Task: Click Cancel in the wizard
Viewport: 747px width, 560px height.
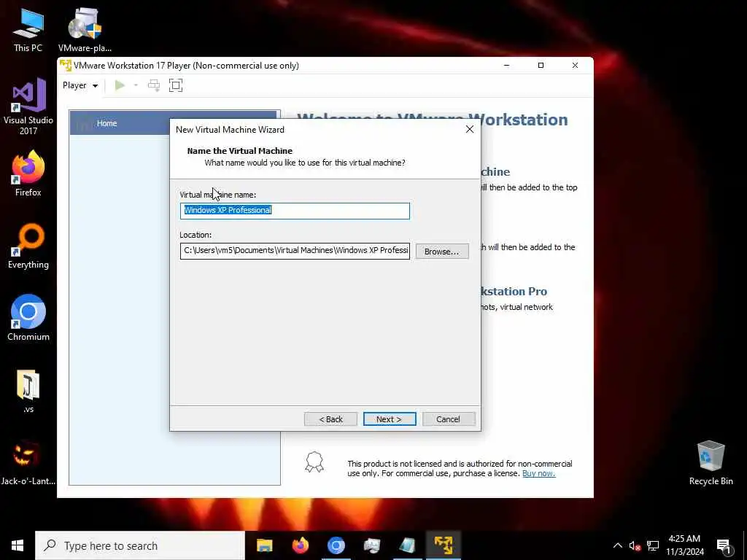Action: pyautogui.click(x=449, y=419)
